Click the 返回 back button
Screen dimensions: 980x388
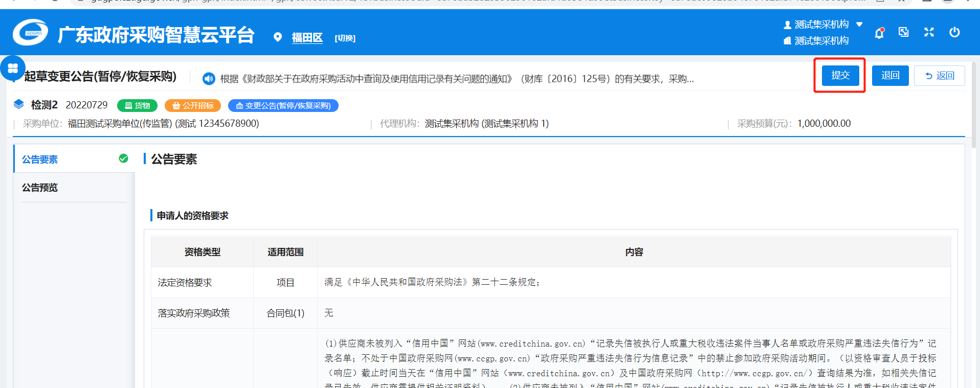point(939,76)
